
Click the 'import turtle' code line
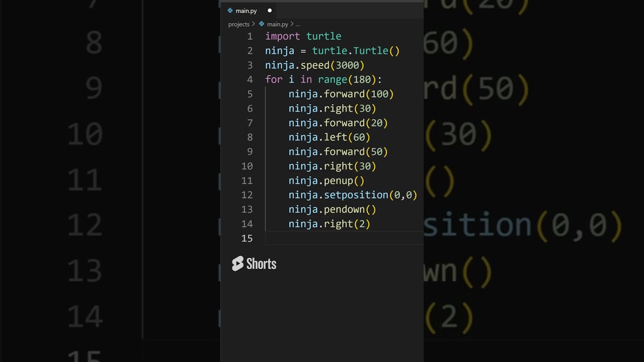click(x=303, y=37)
